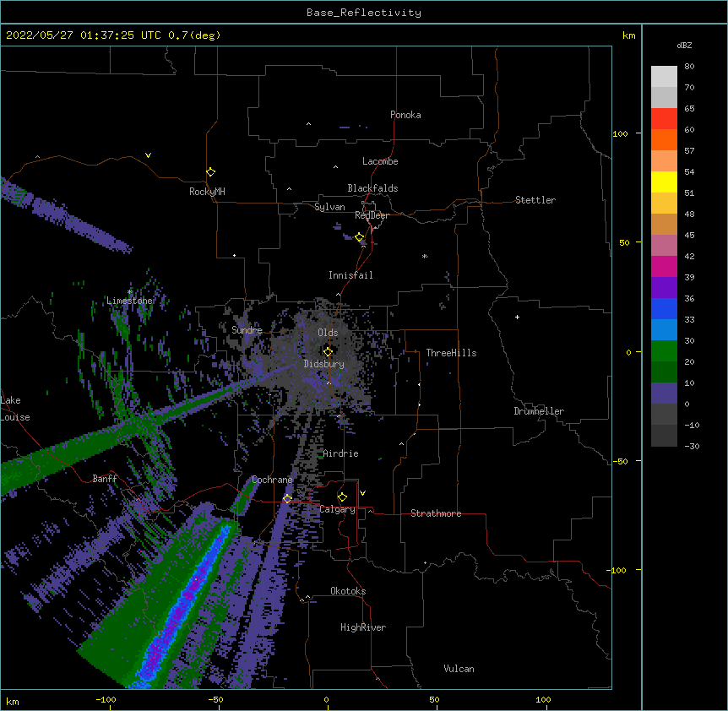Click the Ponoka city label

tap(405, 115)
